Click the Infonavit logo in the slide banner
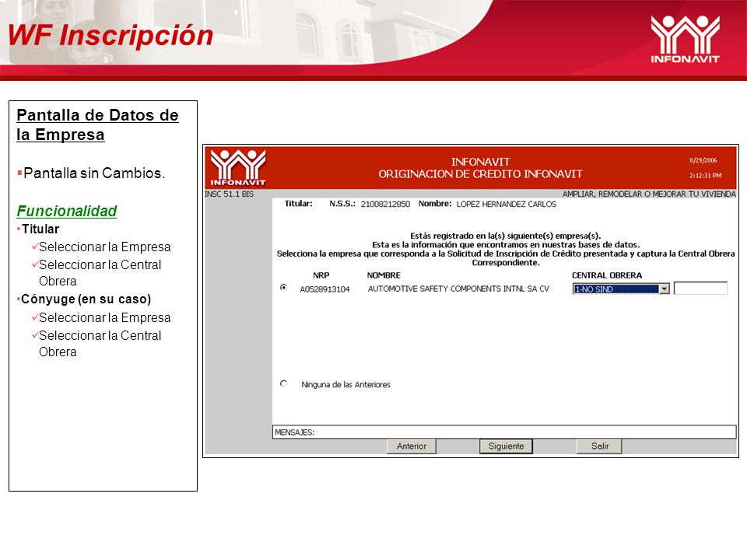This screenshot has height=560, width=747. click(x=685, y=39)
